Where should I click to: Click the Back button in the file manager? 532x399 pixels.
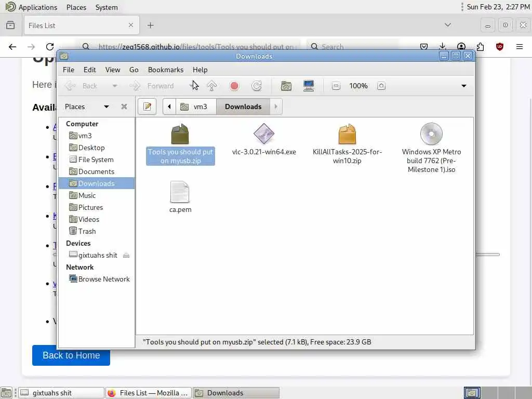coord(82,86)
